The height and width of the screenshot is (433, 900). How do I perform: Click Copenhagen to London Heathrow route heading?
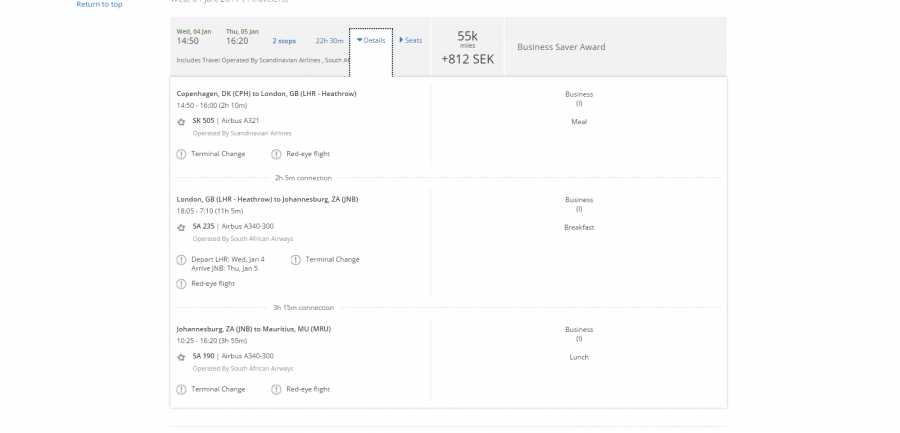click(x=266, y=94)
